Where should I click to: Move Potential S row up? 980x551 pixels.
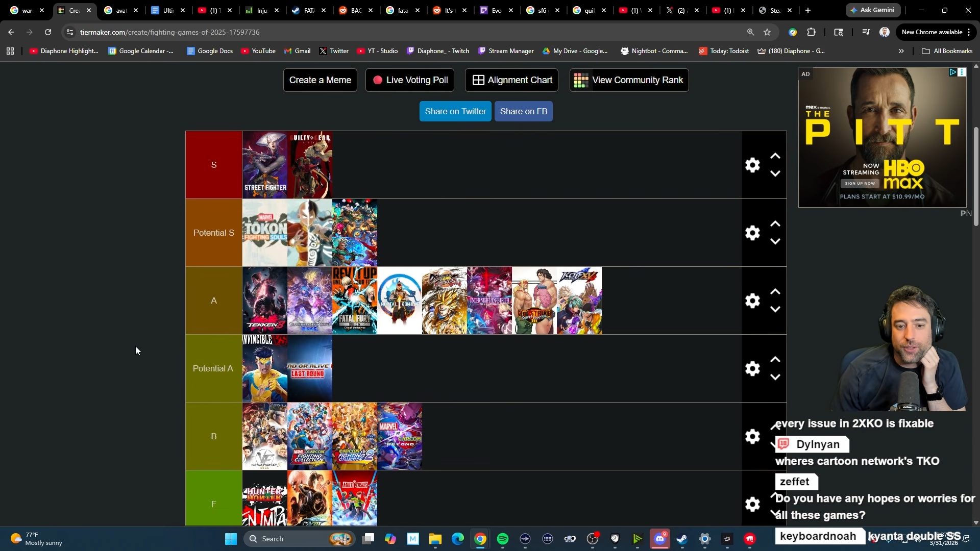775,224
